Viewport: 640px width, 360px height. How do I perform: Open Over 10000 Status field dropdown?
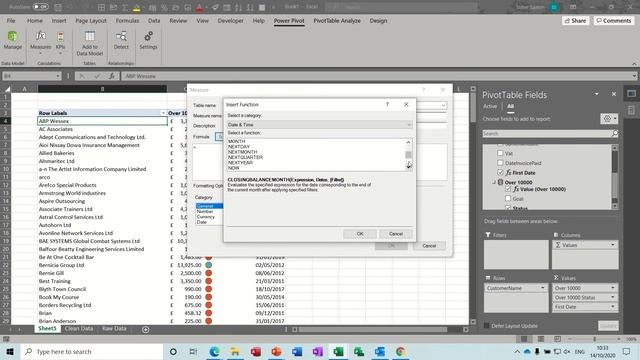(613, 297)
